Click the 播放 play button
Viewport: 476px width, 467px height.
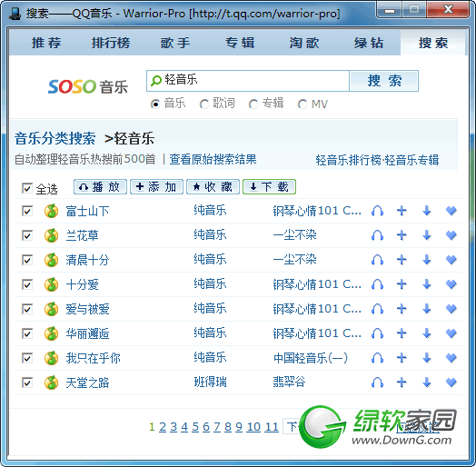101,187
